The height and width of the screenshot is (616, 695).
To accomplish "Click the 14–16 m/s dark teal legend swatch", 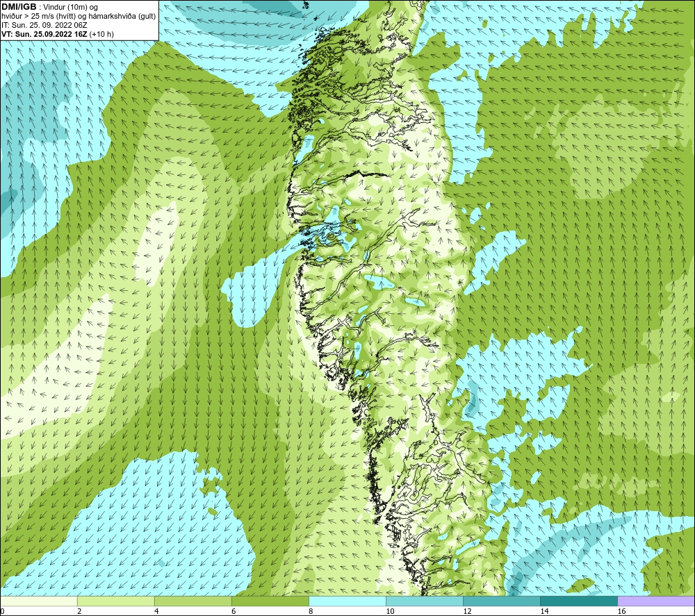I will click(x=579, y=601).
